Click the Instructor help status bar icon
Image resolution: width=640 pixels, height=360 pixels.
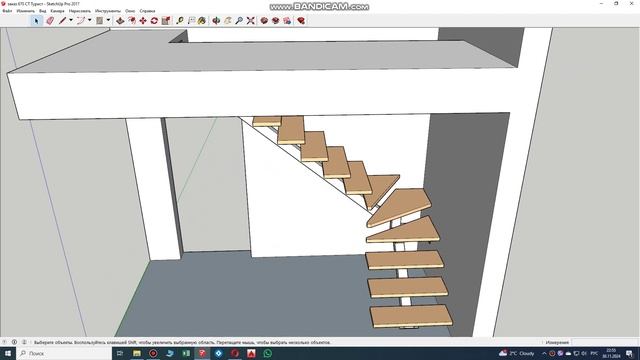tap(24, 342)
